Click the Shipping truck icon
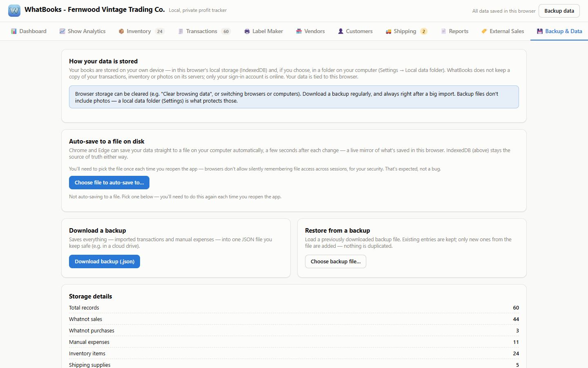Screen dimensions: 588x368 [388, 31]
